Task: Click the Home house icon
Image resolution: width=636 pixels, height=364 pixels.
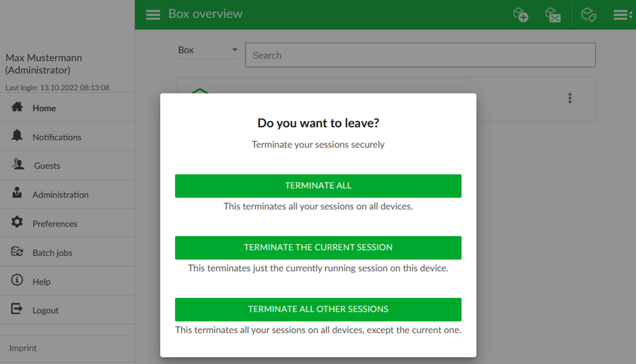Action: (17, 107)
